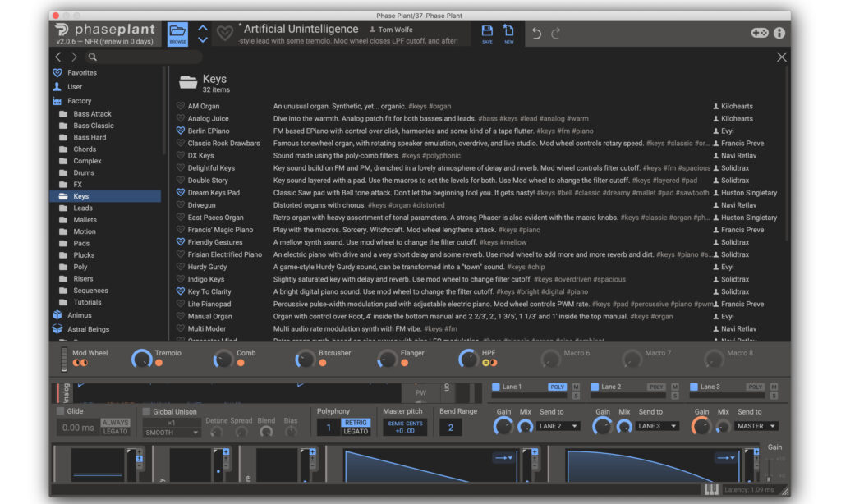Click the Glide time 0.00 ms field

(x=78, y=428)
